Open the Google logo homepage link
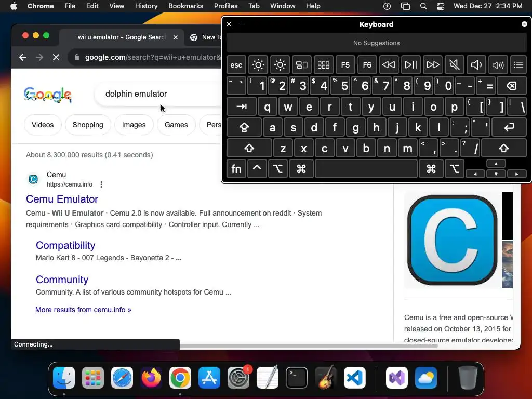The height and width of the screenshot is (399, 532). [x=47, y=95]
